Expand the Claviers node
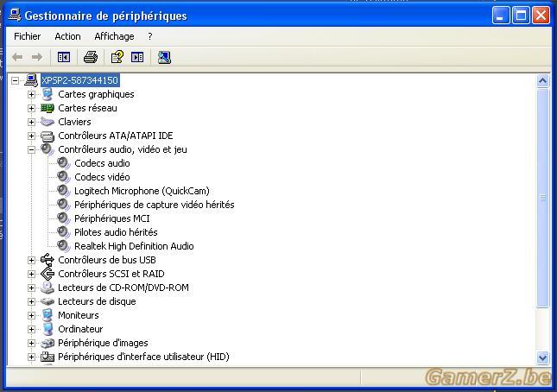Screen dimensions: 557x392 point(31,122)
